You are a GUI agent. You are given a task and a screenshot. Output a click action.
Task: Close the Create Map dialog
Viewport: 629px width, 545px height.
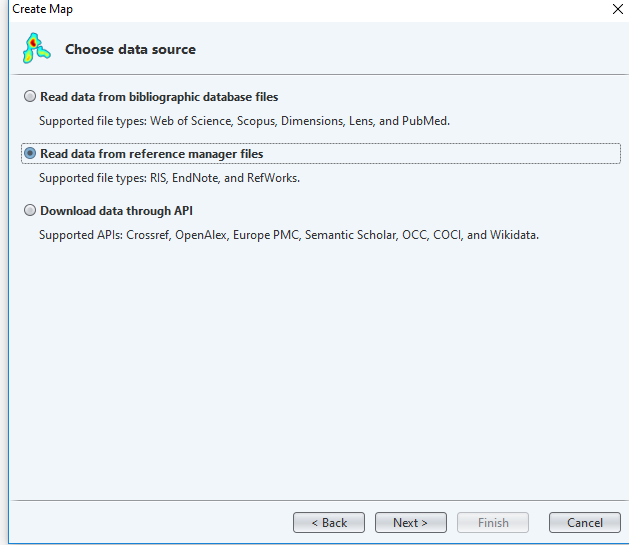pyautogui.click(x=618, y=9)
